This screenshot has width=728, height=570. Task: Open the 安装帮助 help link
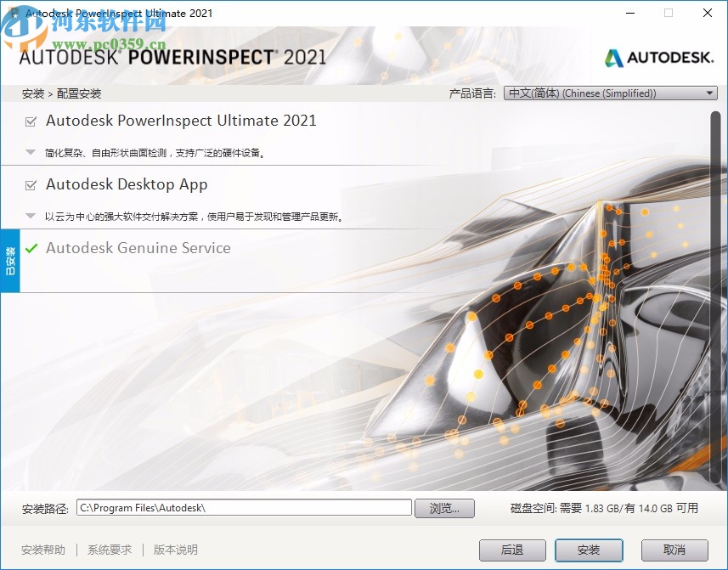(x=42, y=550)
